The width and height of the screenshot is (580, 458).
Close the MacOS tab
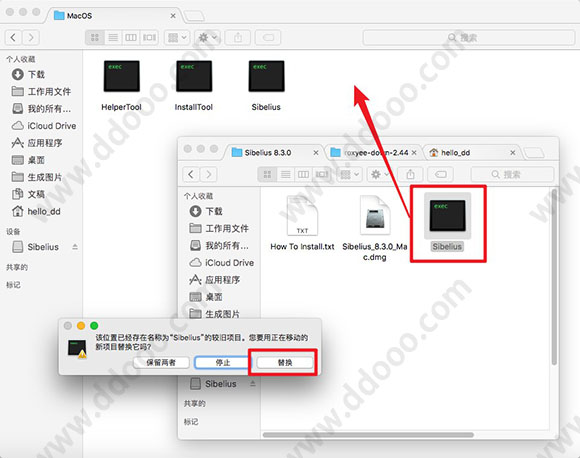(x=173, y=16)
